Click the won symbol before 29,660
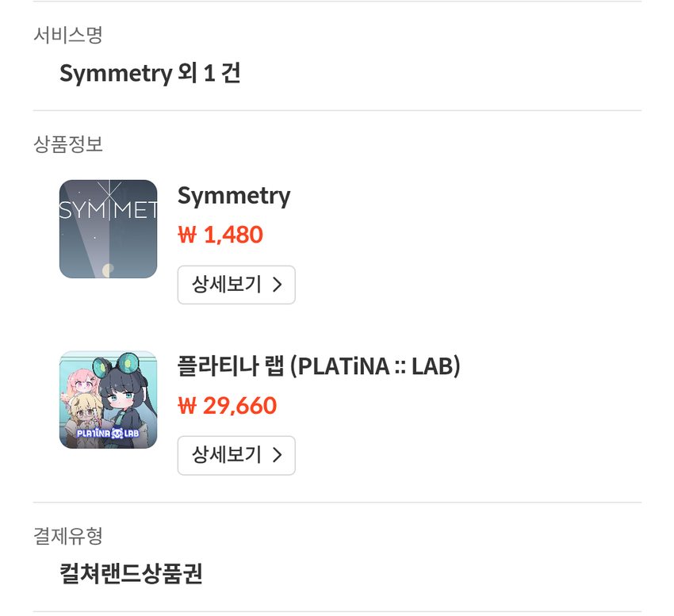 187,406
